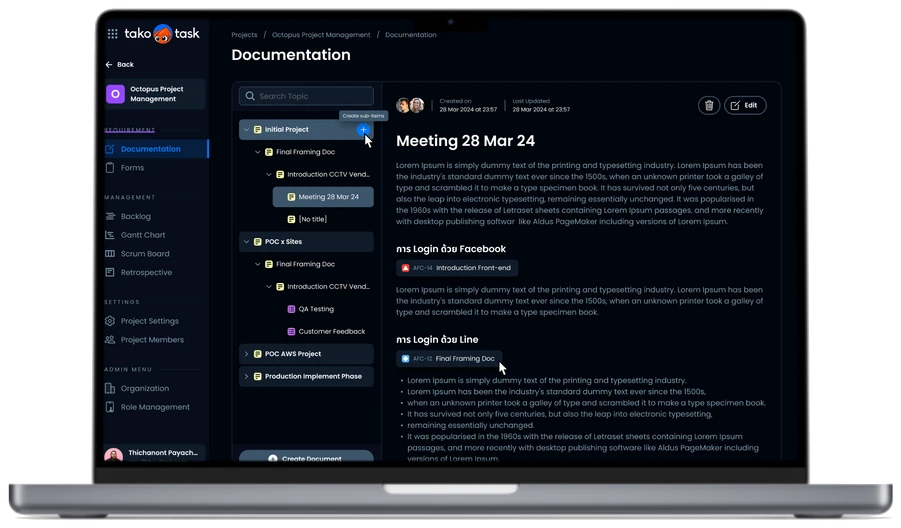
Task: Open the QA Testing item
Action: (316, 309)
